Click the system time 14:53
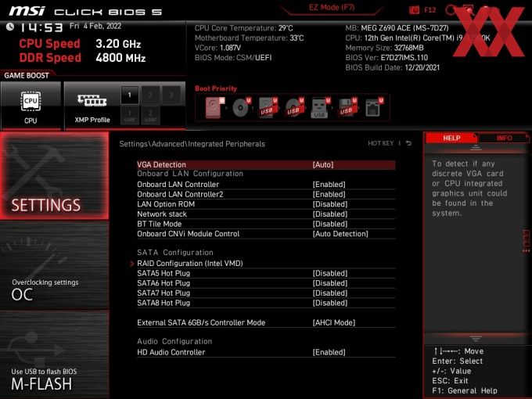 click(41, 27)
